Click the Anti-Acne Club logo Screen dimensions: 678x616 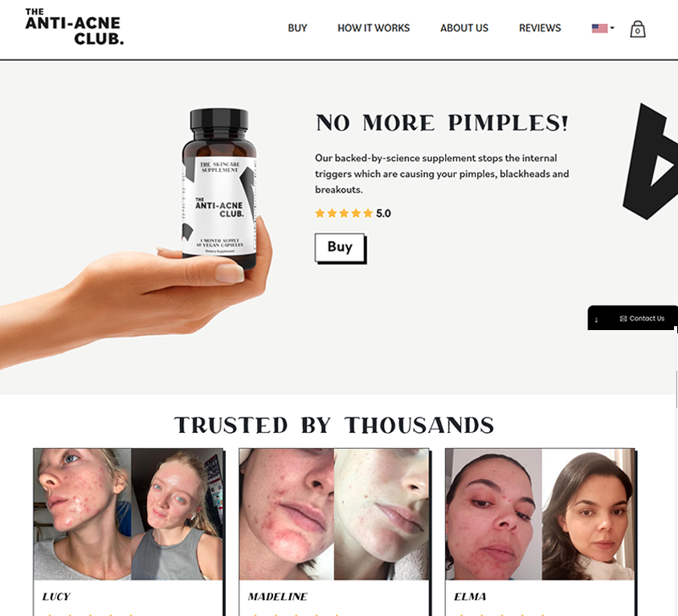(75, 27)
